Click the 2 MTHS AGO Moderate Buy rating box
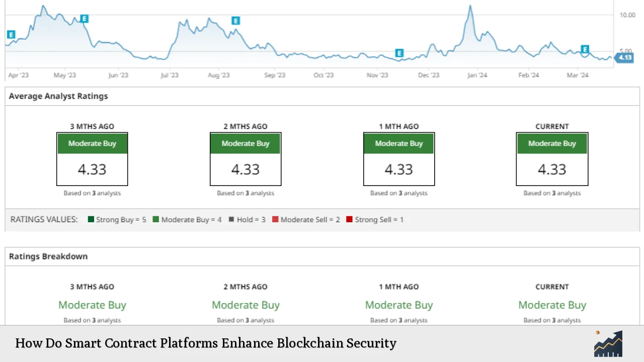Screen dimensions: 644x362 tap(246, 159)
